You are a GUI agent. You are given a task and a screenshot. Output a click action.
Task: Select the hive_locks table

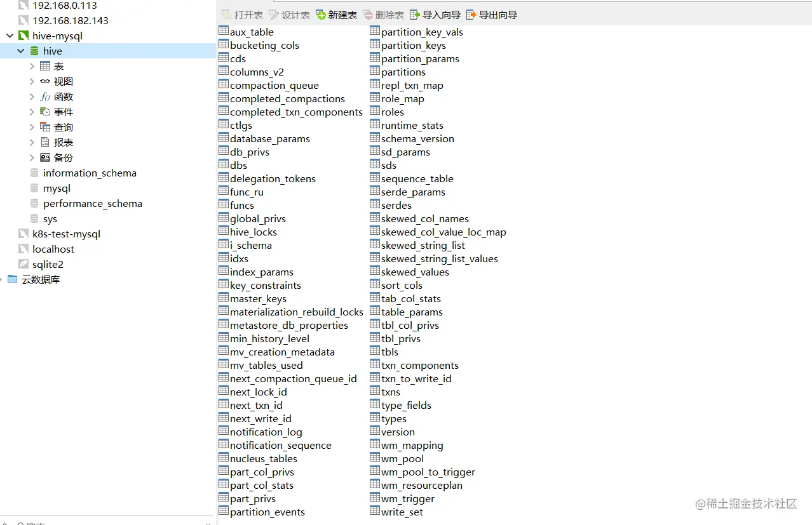[x=254, y=232]
